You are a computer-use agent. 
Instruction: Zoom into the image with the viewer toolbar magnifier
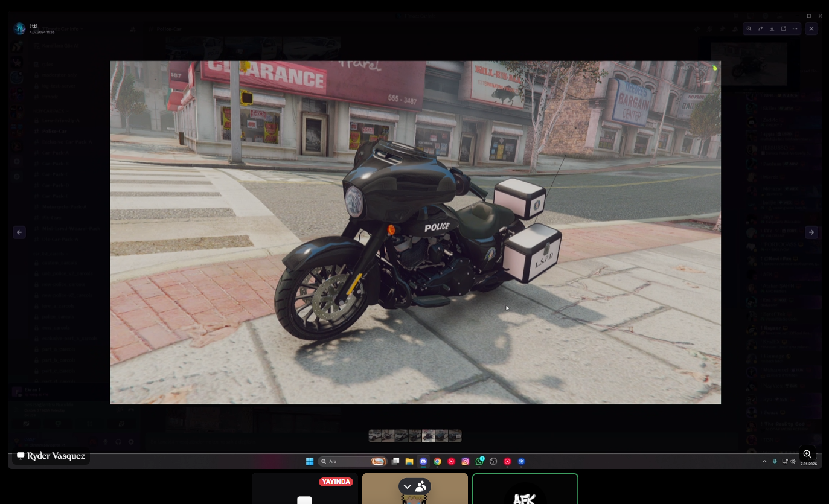(749, 28)
